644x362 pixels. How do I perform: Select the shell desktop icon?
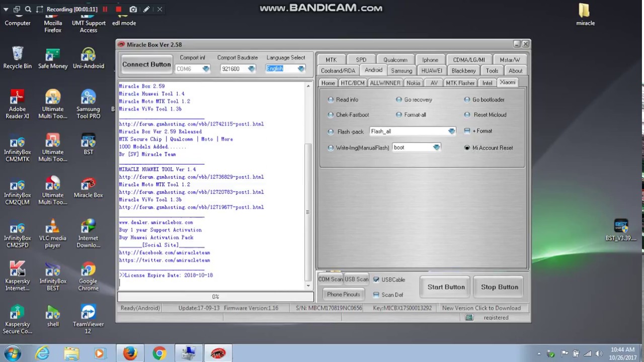point(53,316)
